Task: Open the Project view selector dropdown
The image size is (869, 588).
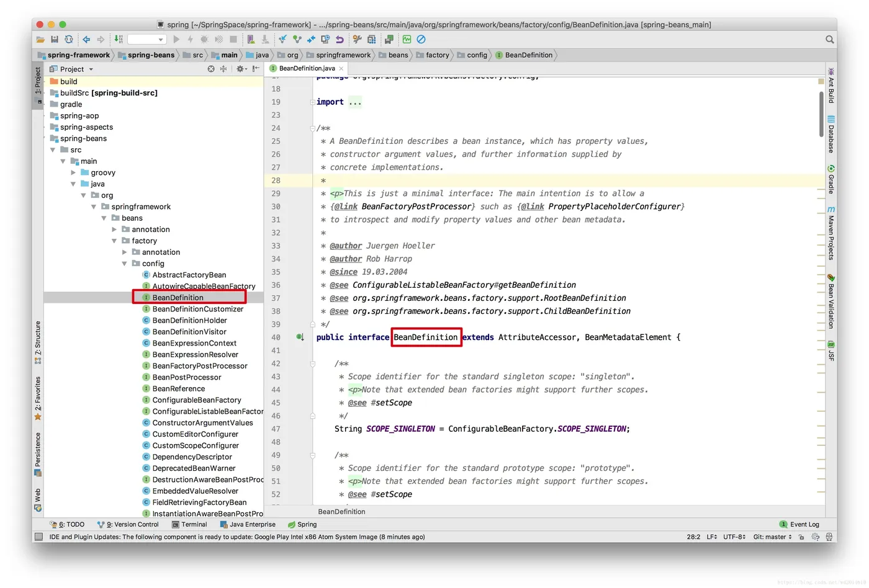Action: [x=91, y=69]
